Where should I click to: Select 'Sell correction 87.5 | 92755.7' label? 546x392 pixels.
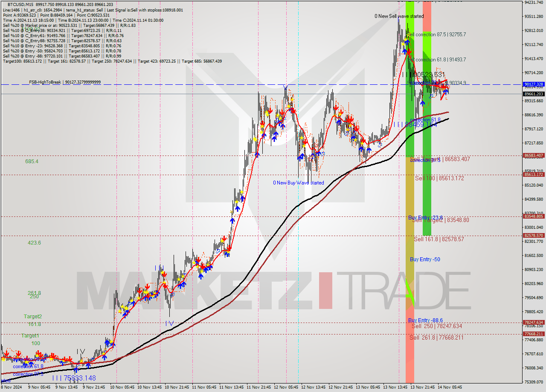pos(436,34)
